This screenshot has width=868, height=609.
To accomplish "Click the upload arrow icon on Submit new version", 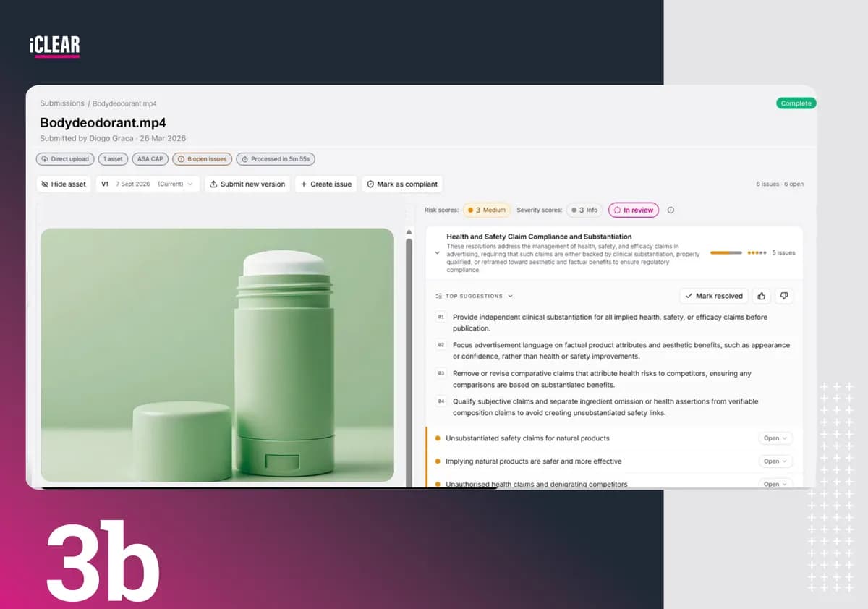I will tap(213, 184).
